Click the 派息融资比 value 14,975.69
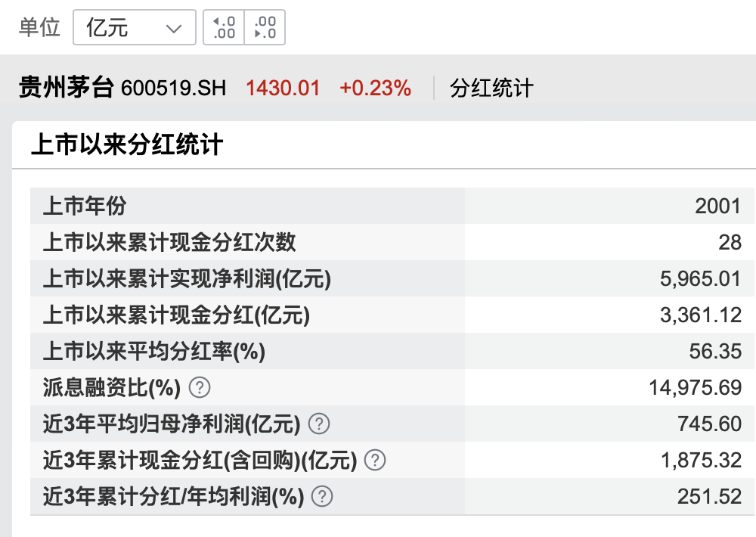 [695, 388]
